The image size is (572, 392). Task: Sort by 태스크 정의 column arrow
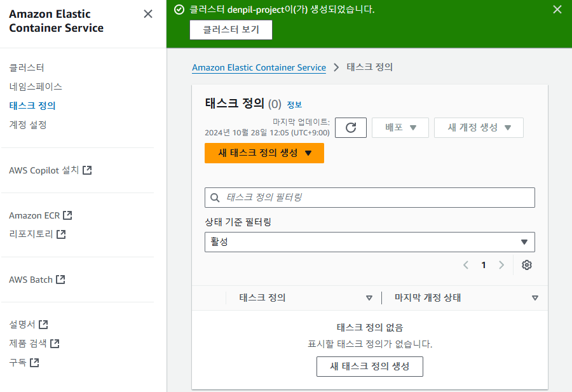(x=369, y=298)
